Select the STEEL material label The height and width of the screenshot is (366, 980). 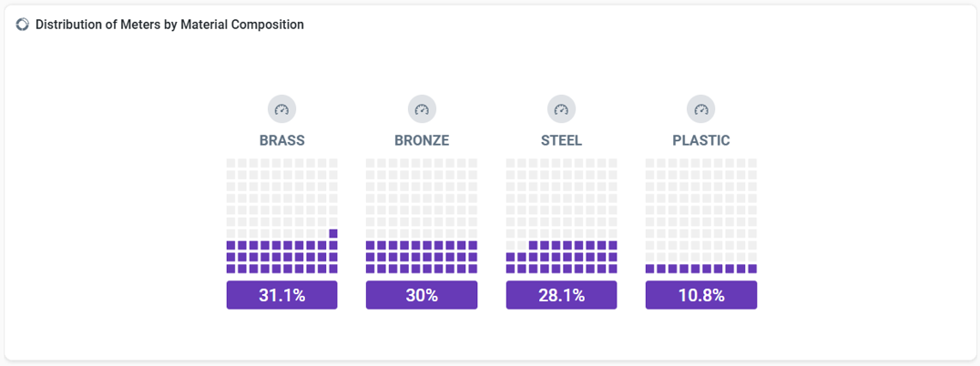(561, 141)
